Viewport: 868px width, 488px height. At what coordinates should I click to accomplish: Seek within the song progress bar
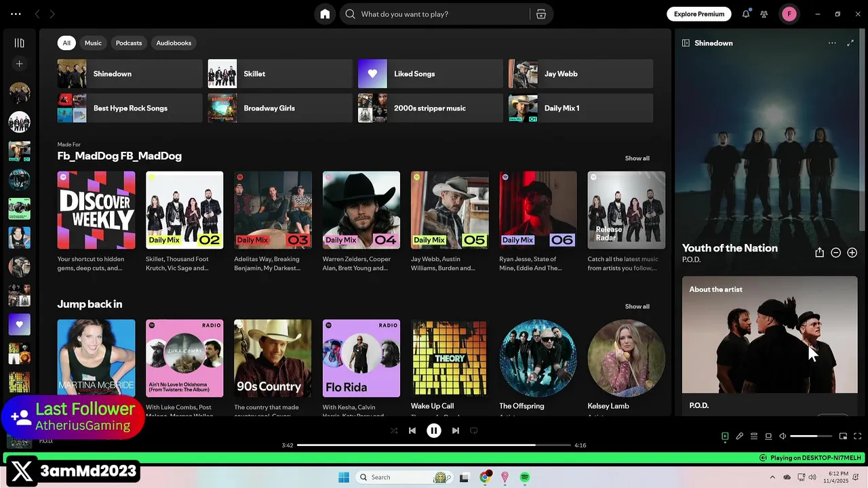[x=434, y=445]
